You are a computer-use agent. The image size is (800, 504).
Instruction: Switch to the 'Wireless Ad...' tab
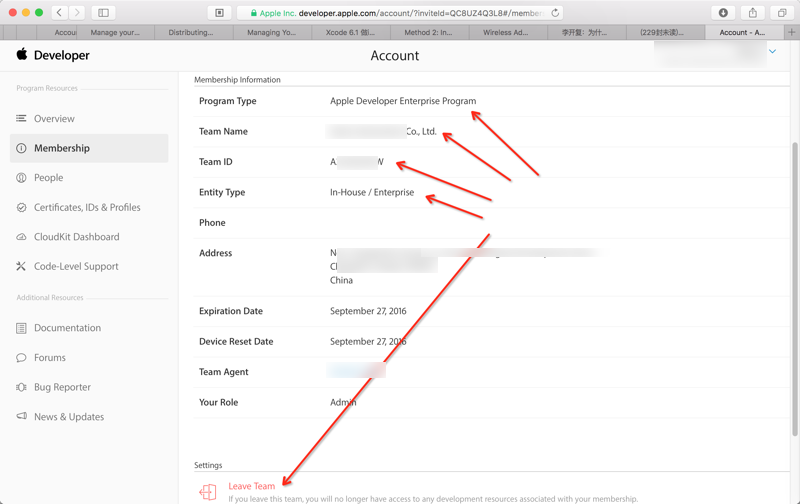[508, 32]
